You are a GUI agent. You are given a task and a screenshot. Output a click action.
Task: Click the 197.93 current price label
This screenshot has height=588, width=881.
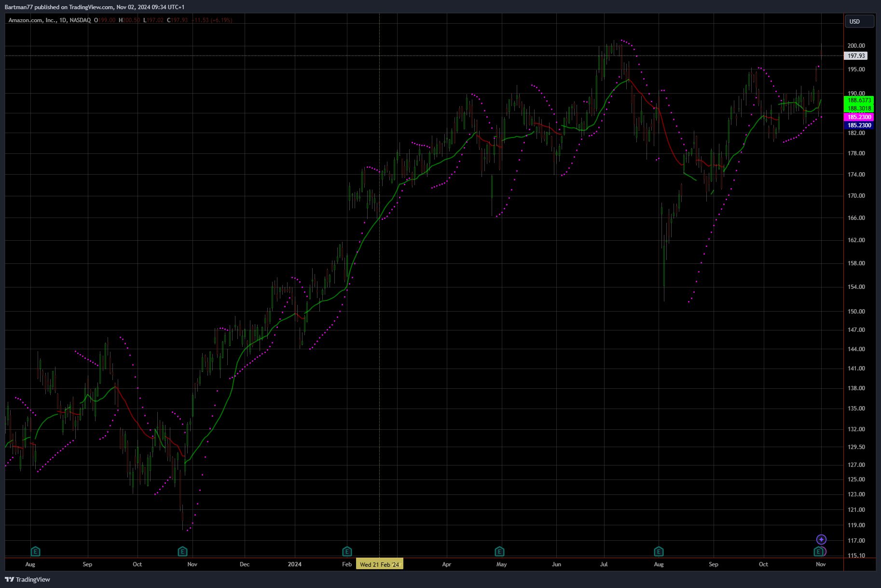pos(856,56)
